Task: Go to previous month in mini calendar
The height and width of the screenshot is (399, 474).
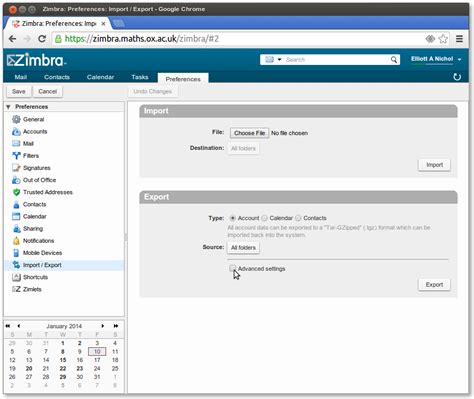Action: point(19,326)
